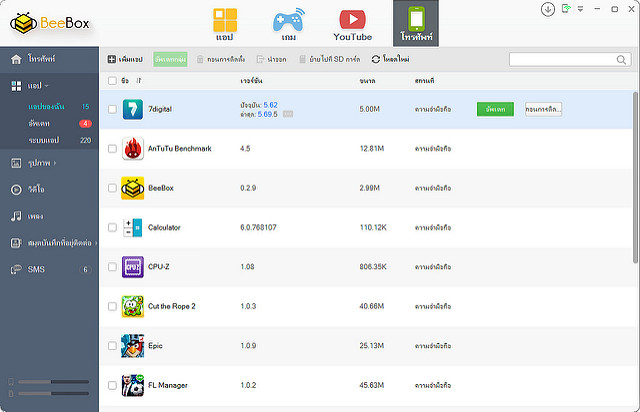Click the BeeBox app icon in list
This screenshot has width=640, height=412.
coord(133,188)
